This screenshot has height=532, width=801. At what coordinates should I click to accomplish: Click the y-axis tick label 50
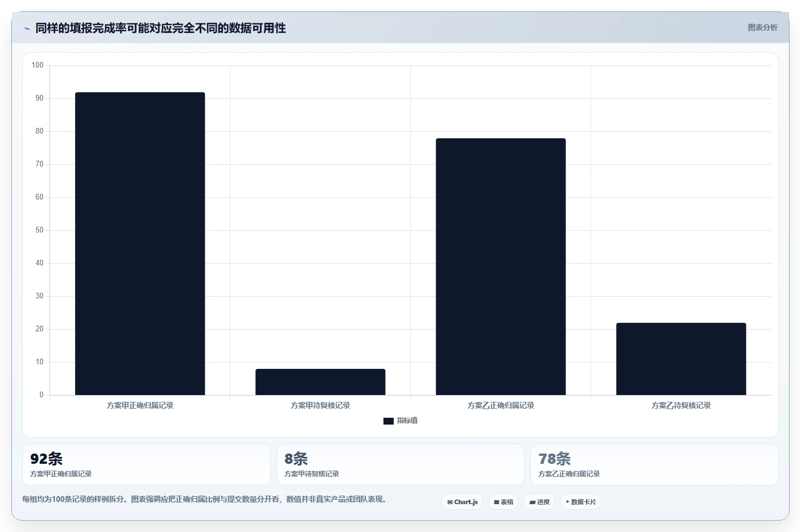coord(39,230)
